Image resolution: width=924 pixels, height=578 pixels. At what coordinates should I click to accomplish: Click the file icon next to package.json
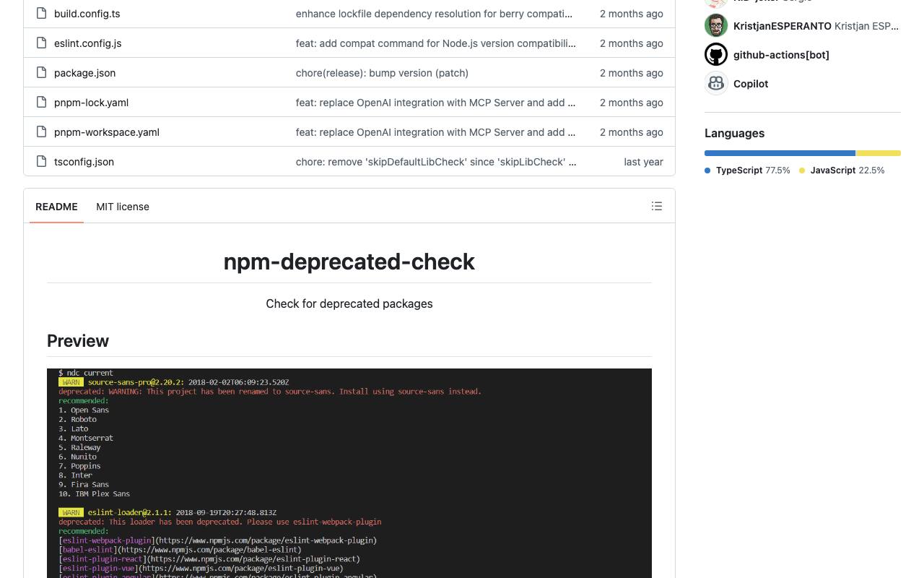point(41,72)
